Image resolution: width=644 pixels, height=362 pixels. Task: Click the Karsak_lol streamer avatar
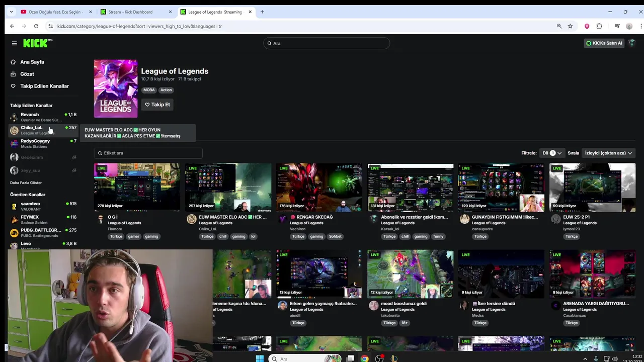click(373, 219)
